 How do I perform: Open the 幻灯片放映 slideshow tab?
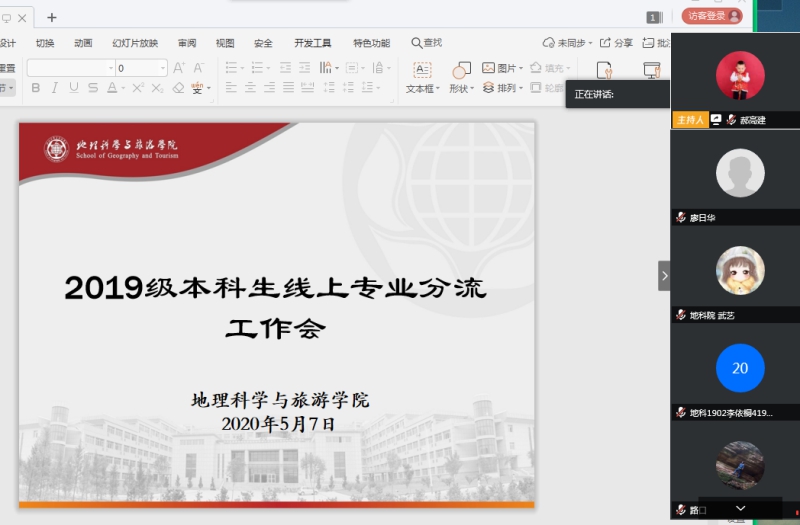pos(135,43)
